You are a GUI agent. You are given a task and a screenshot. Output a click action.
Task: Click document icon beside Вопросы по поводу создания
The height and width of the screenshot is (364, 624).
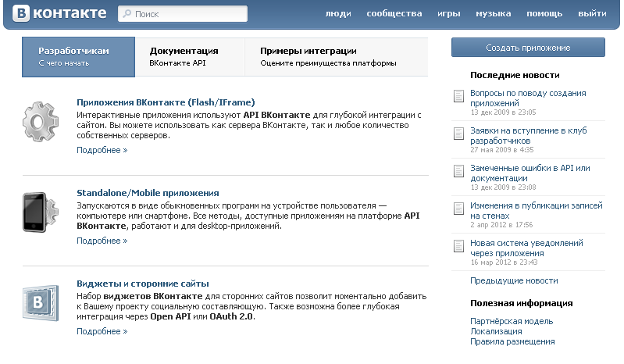(x=459, y=96)
